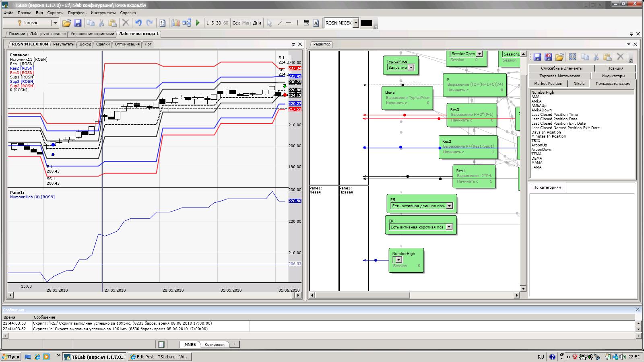Click the bar chart icon in the toolbar
The image size is (644, 362).
[x=175, y=23]
